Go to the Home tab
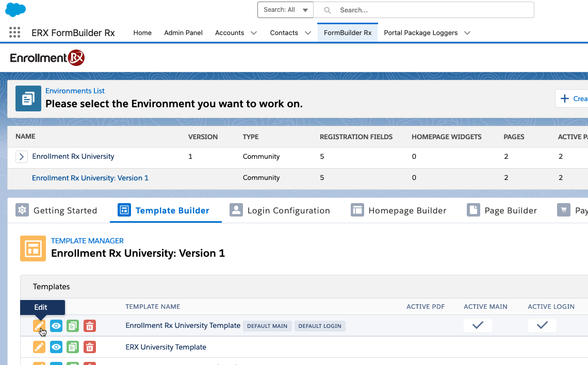The width and height of the screenshot is (588, 365). [x=142, y=33]
